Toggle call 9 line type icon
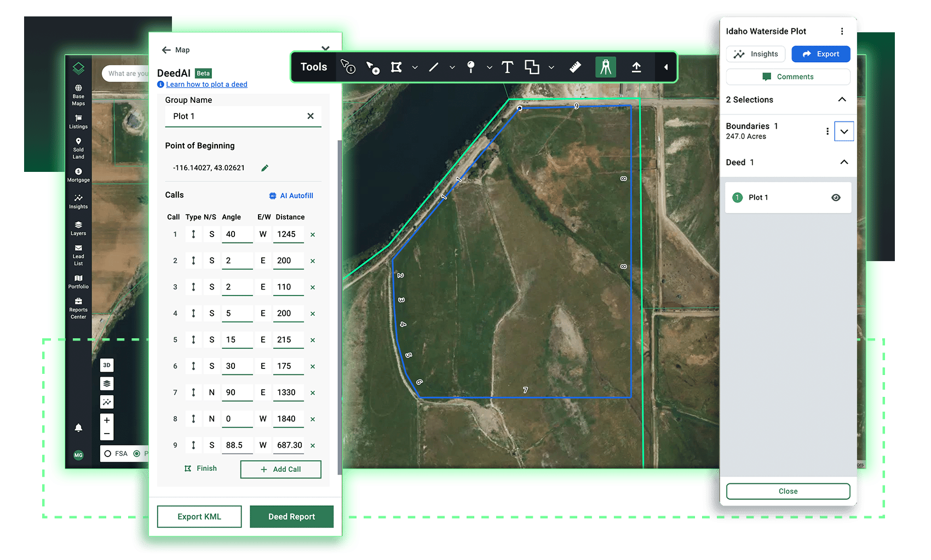Screen dimensions: 931x560 point(193,445)
